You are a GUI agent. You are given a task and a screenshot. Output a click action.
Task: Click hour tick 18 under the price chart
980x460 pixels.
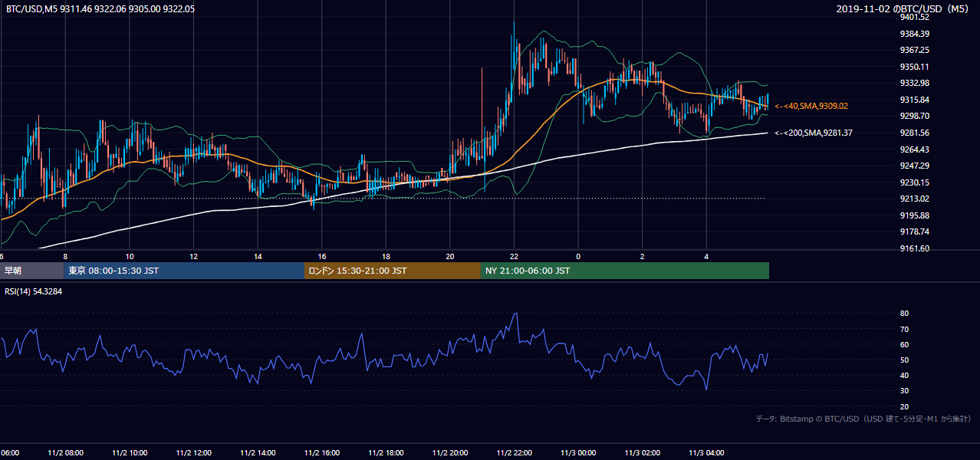click(x=386, y=257)
